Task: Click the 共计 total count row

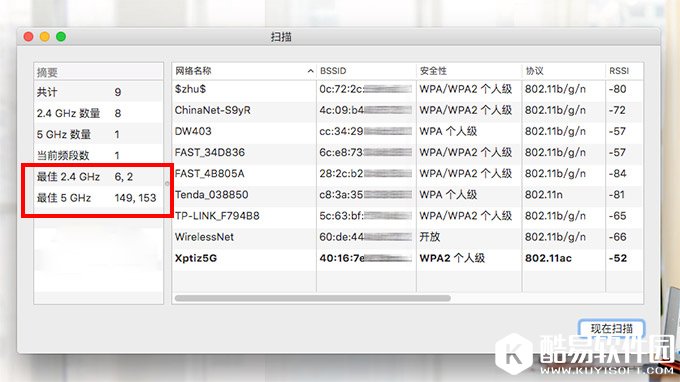Action: (x=98, y=92)
